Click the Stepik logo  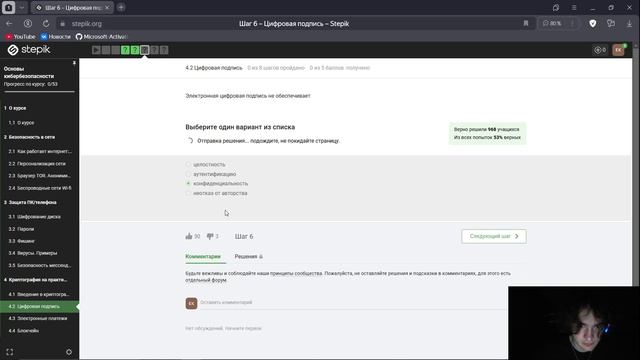click(29, 50)
